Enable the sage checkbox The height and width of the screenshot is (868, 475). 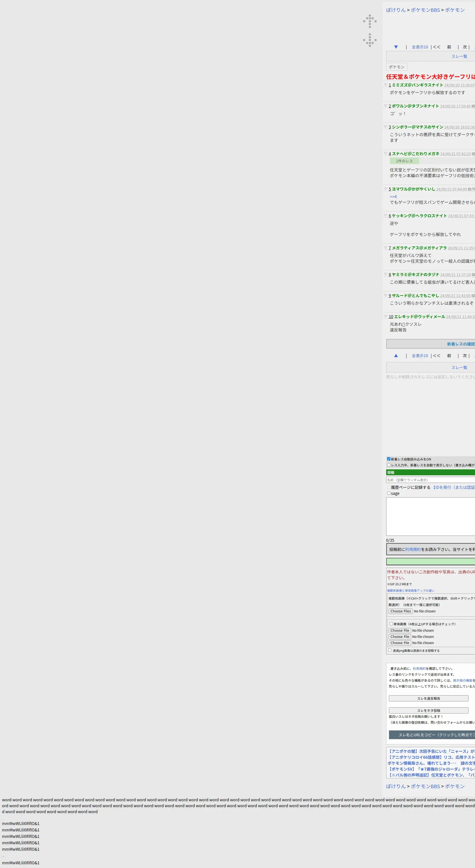pos(389,493)
